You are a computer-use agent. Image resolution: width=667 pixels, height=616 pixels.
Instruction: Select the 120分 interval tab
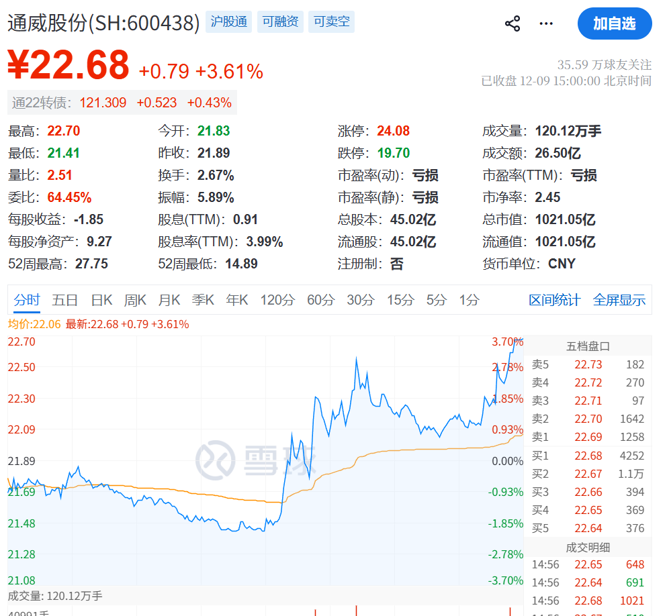click(x=276, y=299)
